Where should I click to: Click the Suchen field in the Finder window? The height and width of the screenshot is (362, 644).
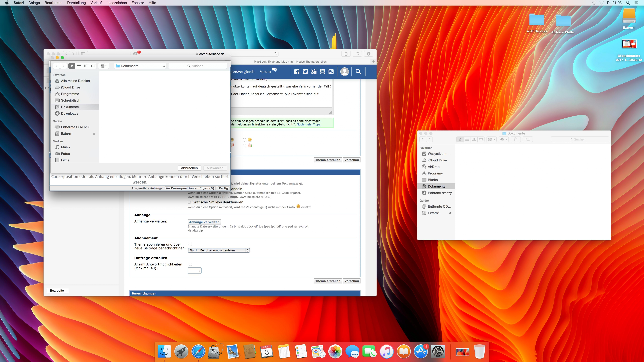pos(580,139)
